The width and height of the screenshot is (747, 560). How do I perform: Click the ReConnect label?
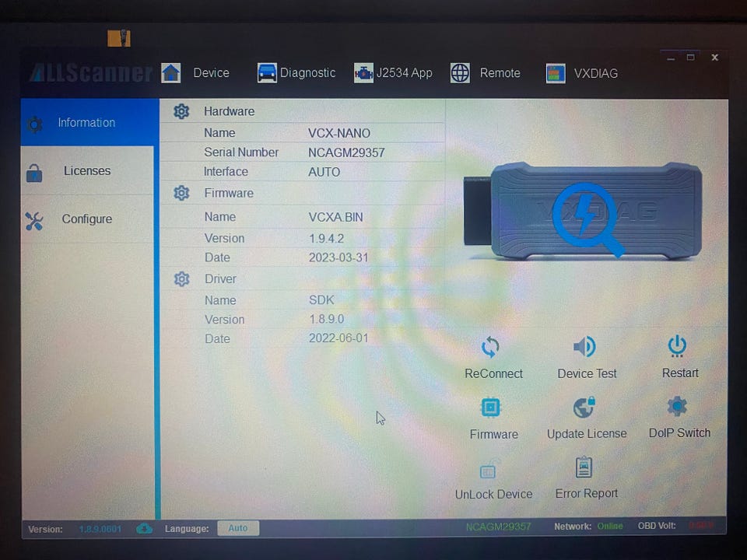[x=493, y=374]
